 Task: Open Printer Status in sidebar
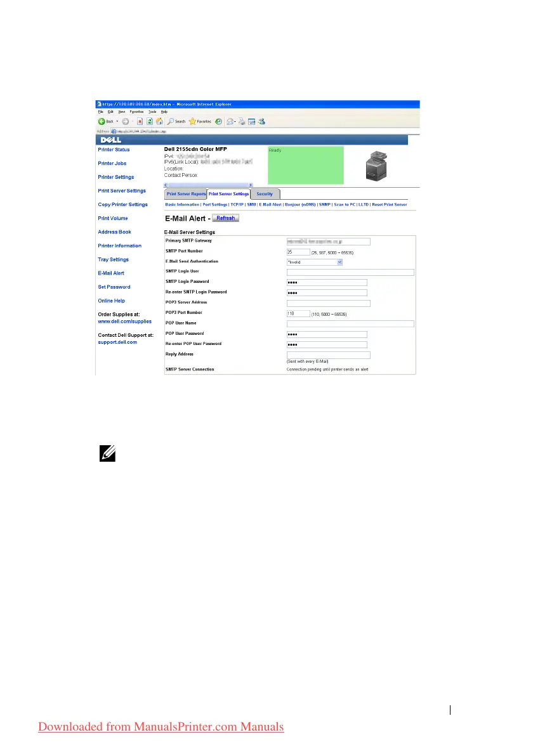[x=114, y=150]
